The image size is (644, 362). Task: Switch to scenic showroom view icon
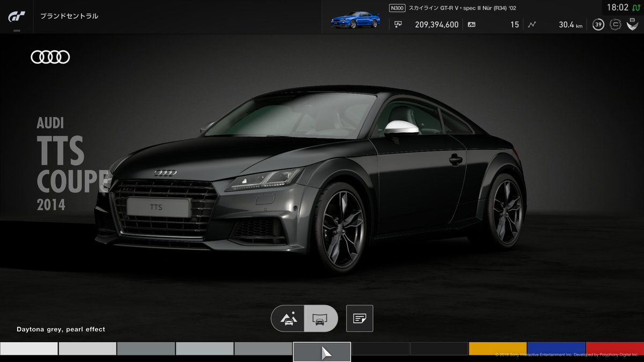coord(288,319)
